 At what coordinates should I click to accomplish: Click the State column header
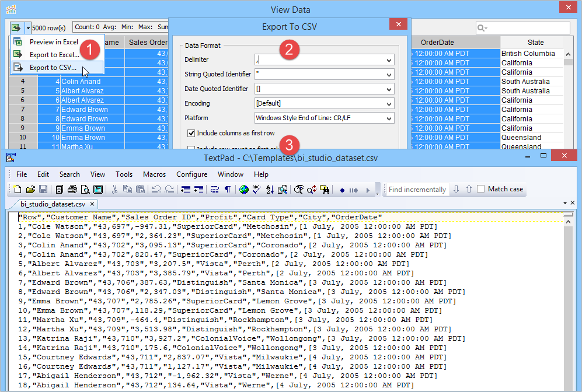(x=535, y=42)
